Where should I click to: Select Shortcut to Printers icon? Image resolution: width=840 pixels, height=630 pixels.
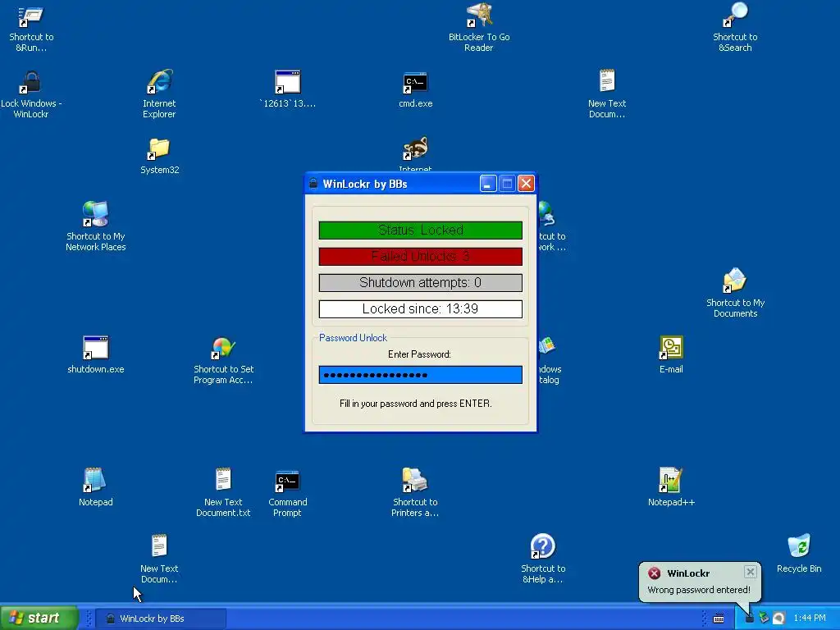point(415,493)
